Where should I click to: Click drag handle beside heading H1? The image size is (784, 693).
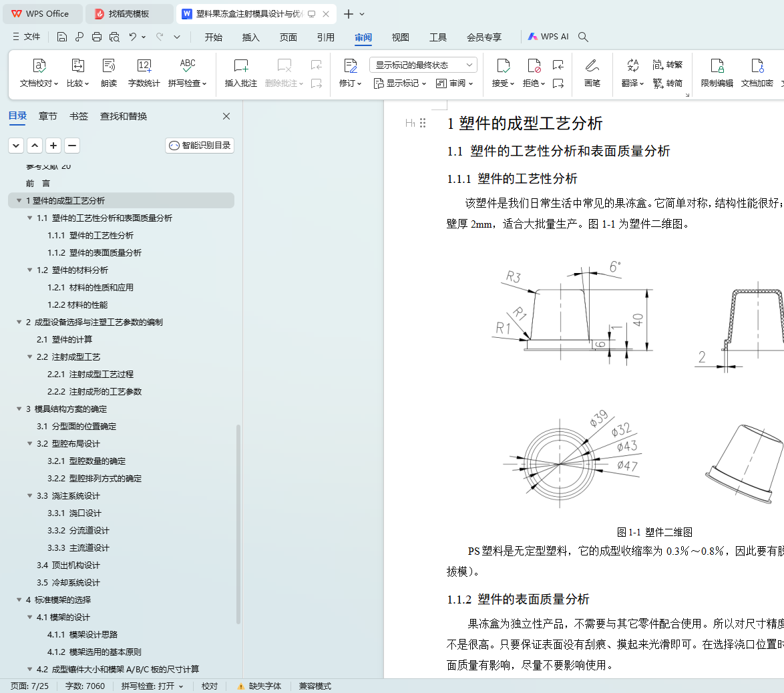tap(423, 123)
